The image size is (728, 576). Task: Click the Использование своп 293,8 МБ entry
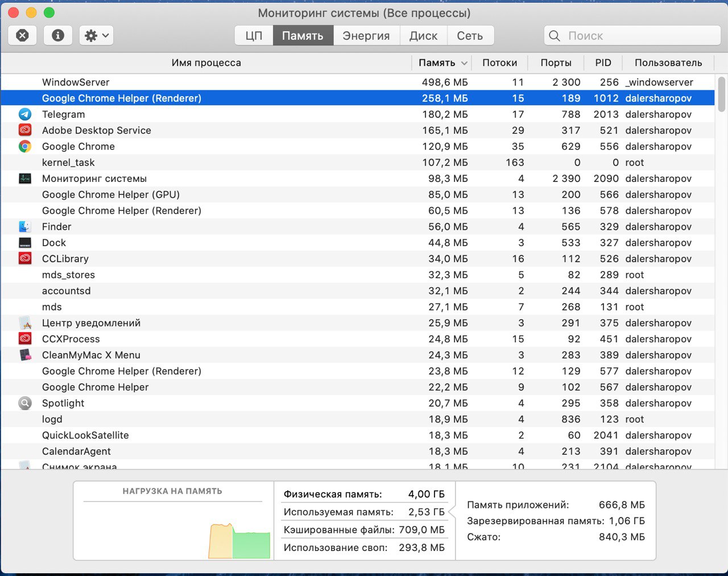point(364,548)
